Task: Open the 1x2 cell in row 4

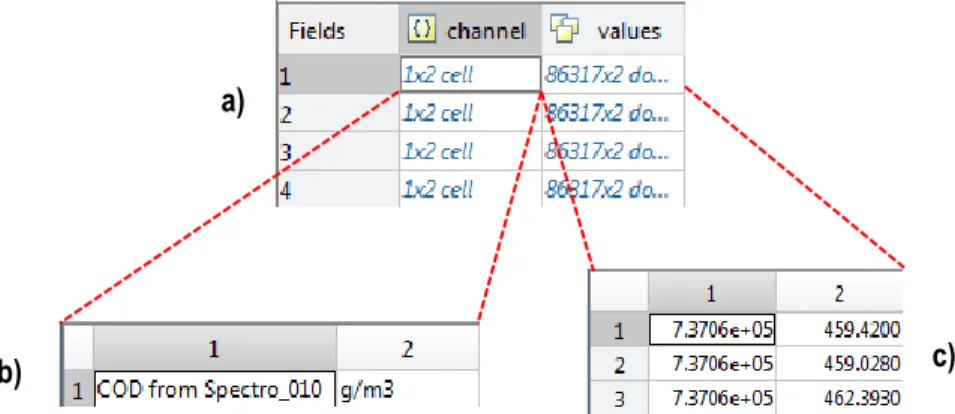Action: 470,189
